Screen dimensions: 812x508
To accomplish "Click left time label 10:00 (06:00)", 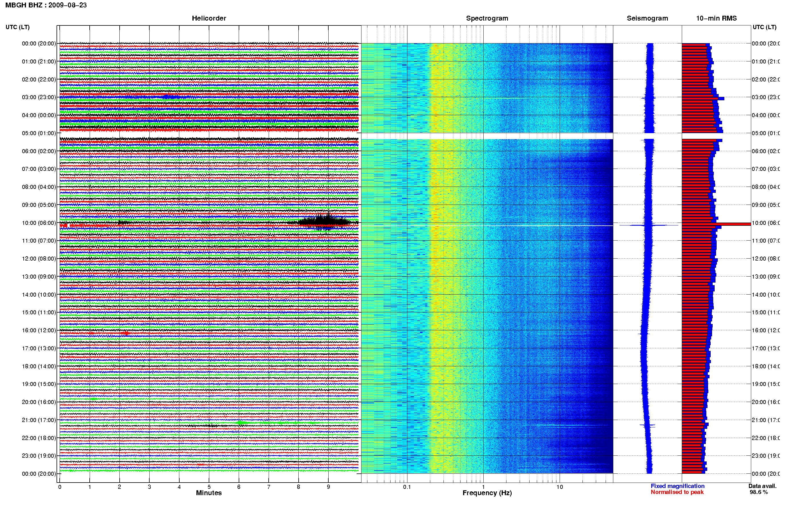I will coord(39,223).
